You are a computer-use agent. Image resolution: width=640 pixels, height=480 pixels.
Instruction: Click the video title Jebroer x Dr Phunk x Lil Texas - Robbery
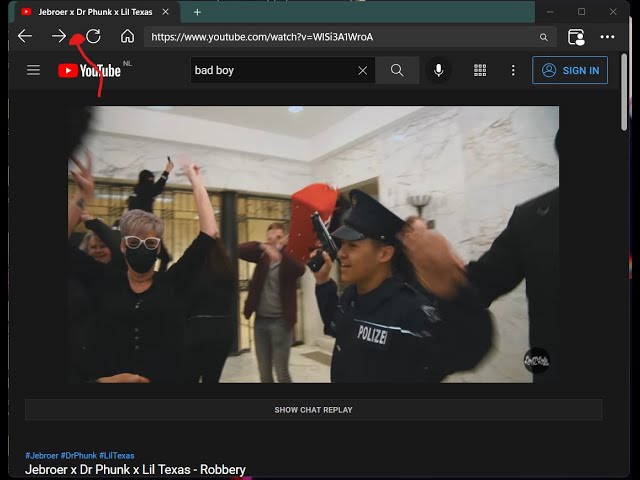[135, 469]
